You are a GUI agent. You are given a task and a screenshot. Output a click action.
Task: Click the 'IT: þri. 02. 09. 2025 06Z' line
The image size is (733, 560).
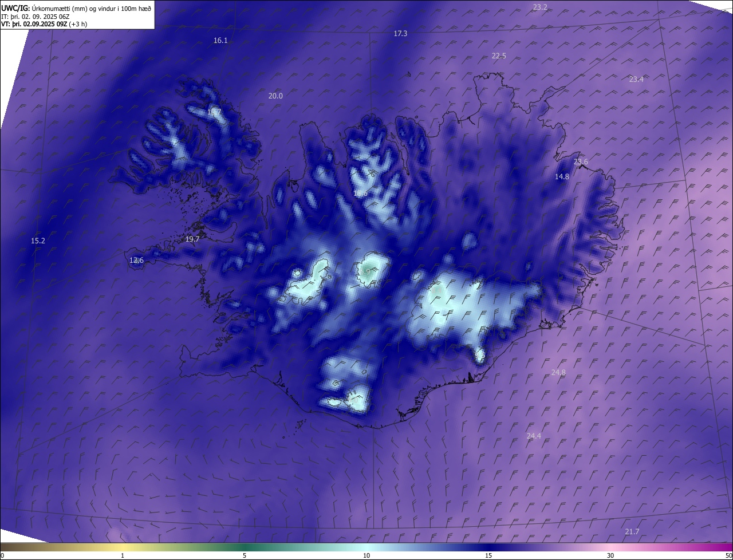(x=35, y=17)
